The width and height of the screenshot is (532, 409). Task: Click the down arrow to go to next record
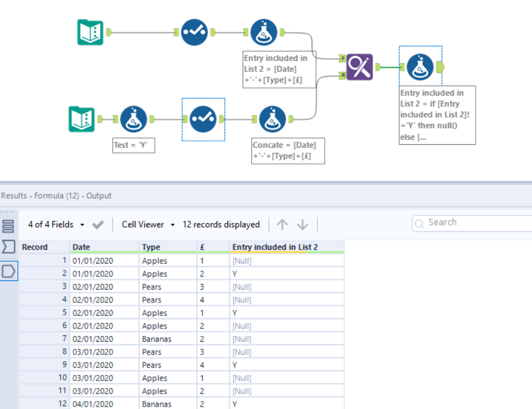(x=302, y=225)
